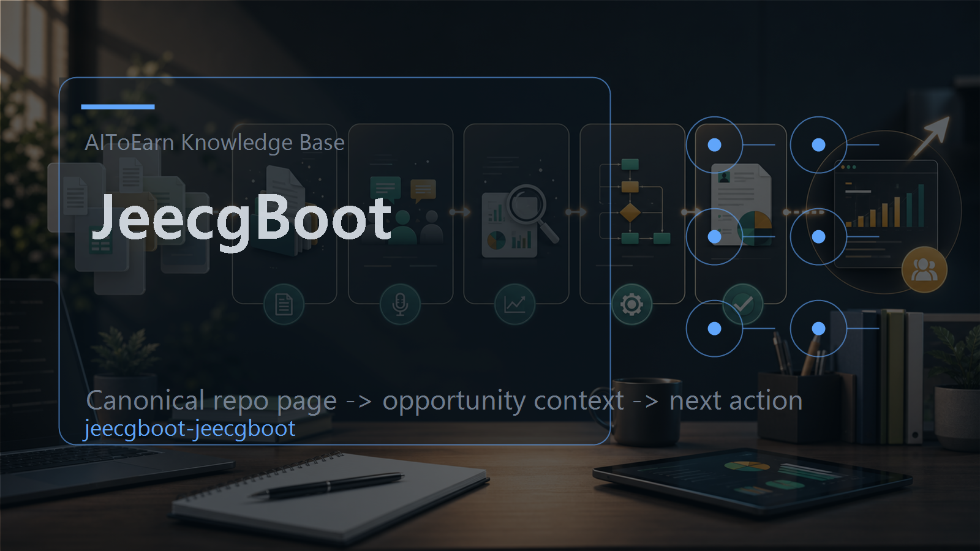Click the 'opportunity context' text

click(x=503, y=401)
